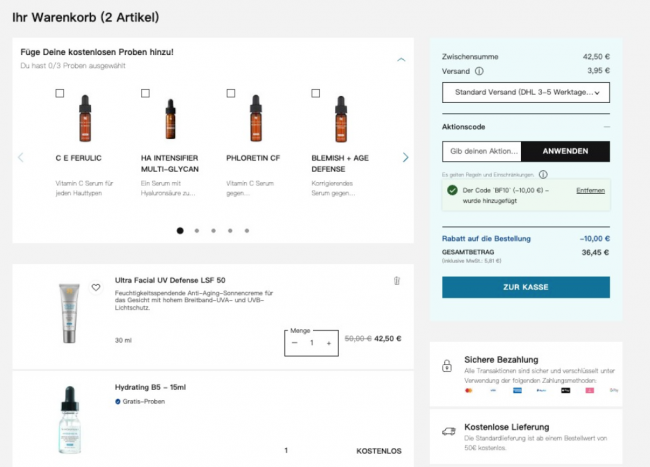
Task: Click the trash icon for Ultra Facial UV Defense
Action: click(396, 282)
